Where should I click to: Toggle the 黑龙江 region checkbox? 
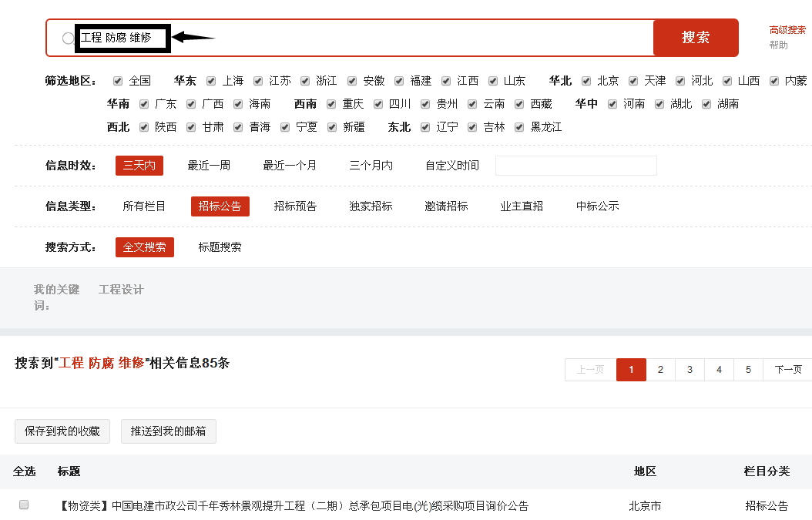click(519, 127)
